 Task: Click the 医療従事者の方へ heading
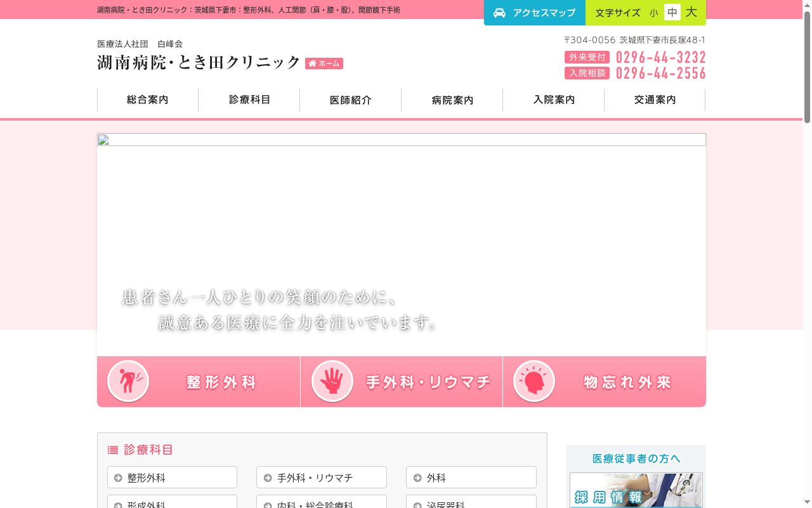(x=636, y=458)
